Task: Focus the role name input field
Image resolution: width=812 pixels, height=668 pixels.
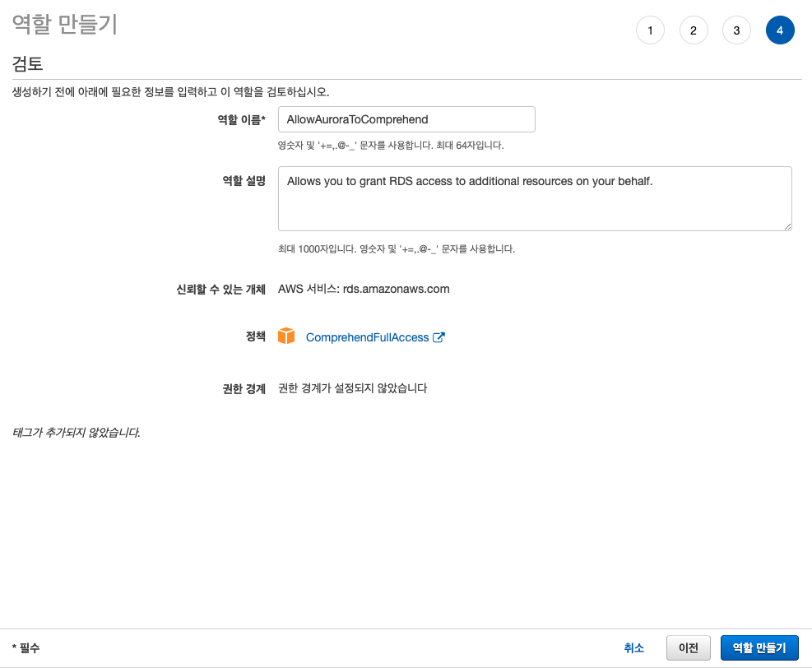Action: tap(406, 119)
